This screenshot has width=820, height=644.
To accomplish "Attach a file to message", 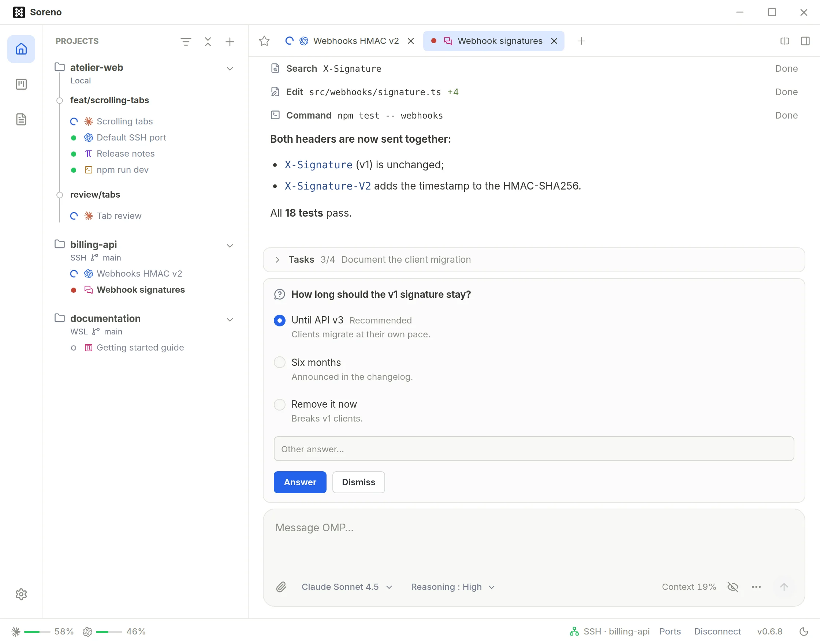I will [282, 587].
